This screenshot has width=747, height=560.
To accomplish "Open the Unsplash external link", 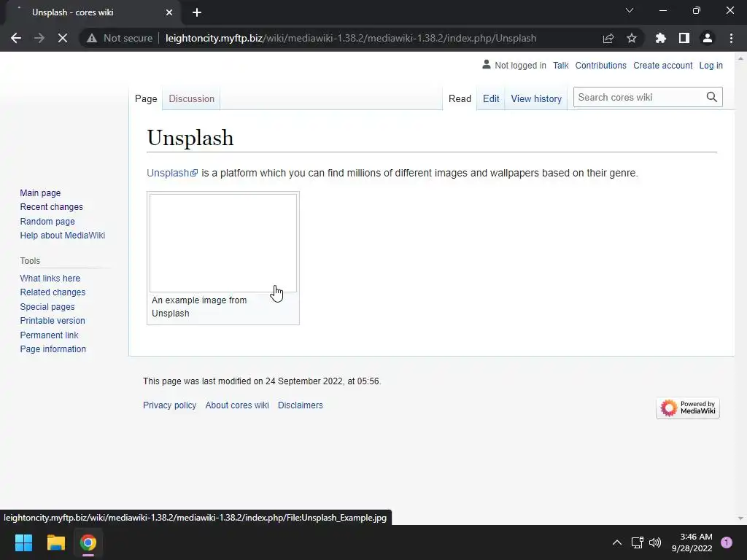I will pyautogui.click(x=172, y=173).
